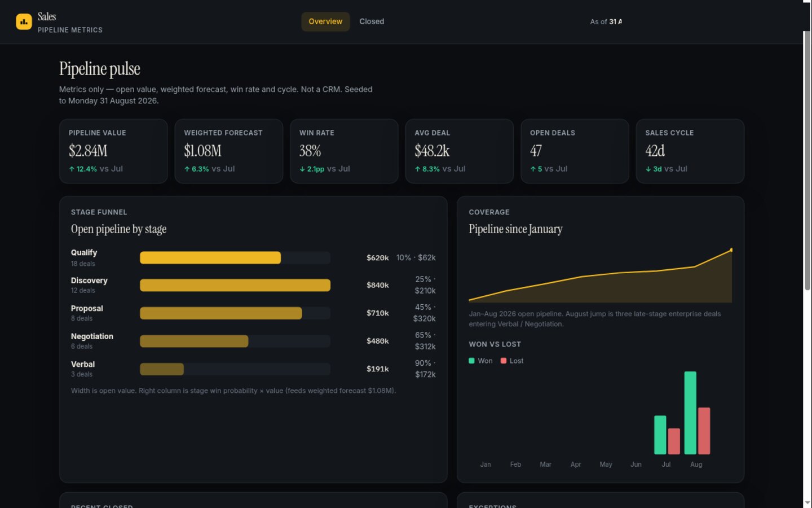The width and height of the screenshot is (812, 508).
Task: Click the yellow Sales bar-chart logo icon
Action: tap(24, 21)
